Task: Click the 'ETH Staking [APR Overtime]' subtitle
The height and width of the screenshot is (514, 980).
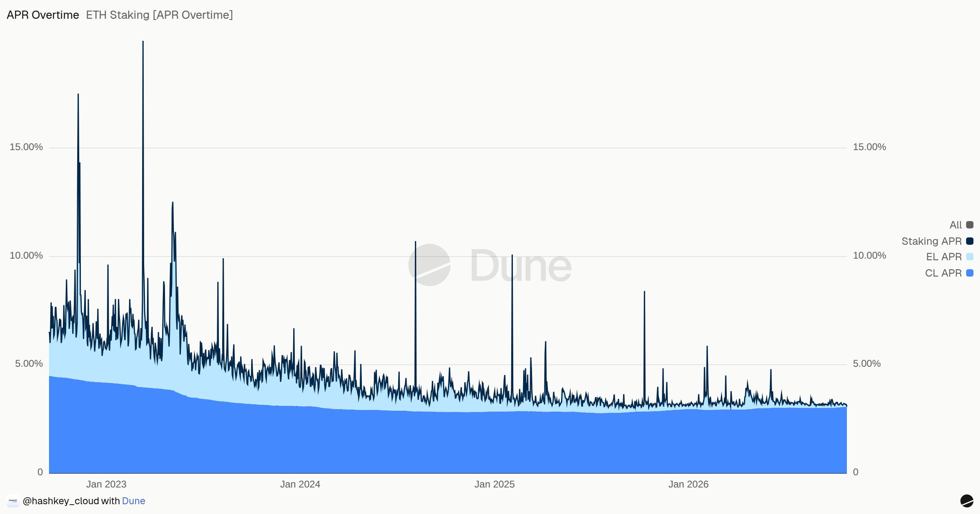Action: tap(159, 15)
